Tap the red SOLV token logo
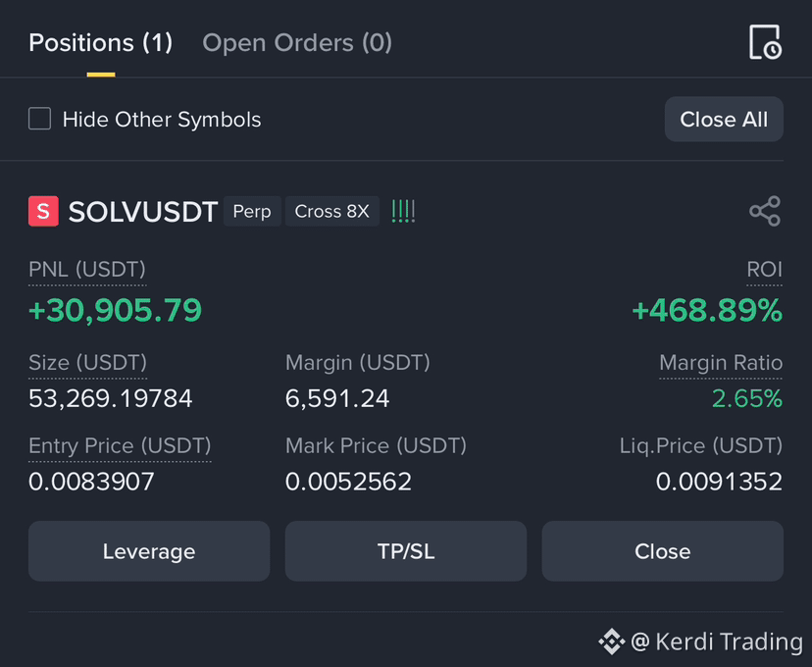The width and height of the screenshot is (812, 667). (x=43, y=211)
